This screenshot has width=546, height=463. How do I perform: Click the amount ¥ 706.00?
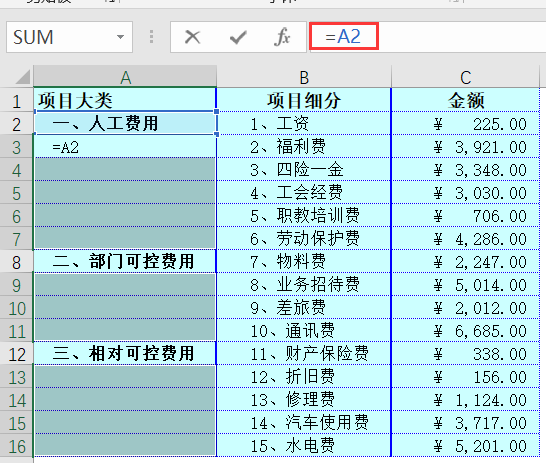(x=465, y=215)
